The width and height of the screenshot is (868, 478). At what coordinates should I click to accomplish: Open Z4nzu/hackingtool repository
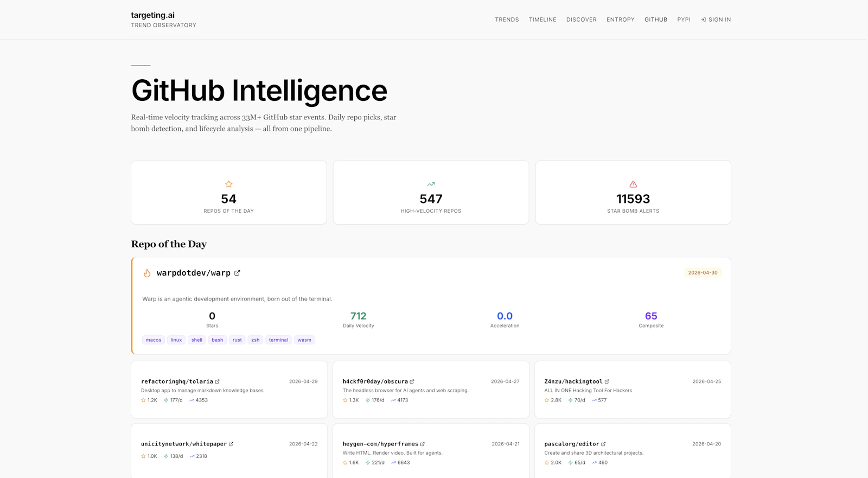573,381
